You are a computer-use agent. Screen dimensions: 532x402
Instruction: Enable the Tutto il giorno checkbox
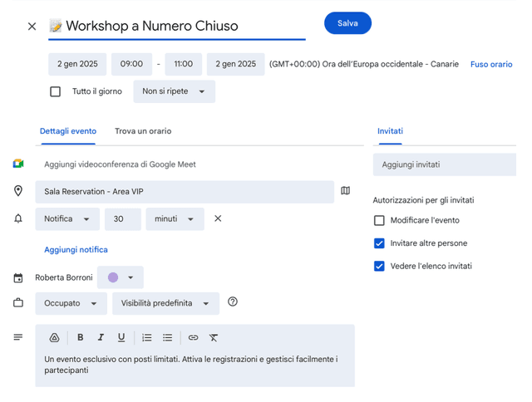[x=56, y=91]
